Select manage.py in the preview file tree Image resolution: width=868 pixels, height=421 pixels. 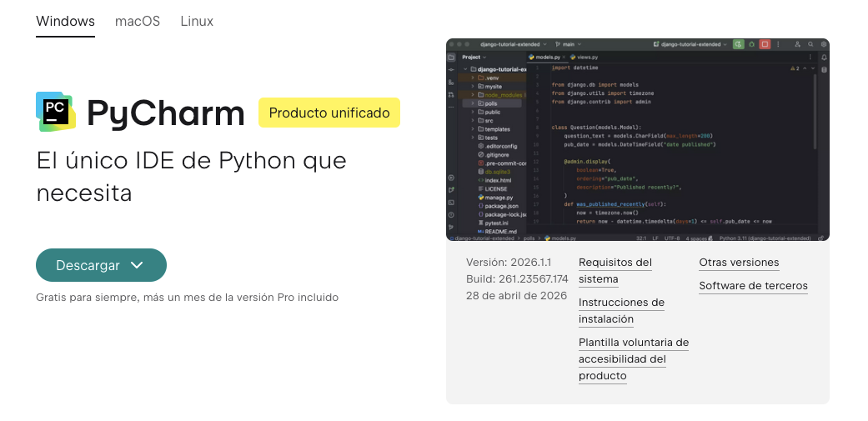495,198
